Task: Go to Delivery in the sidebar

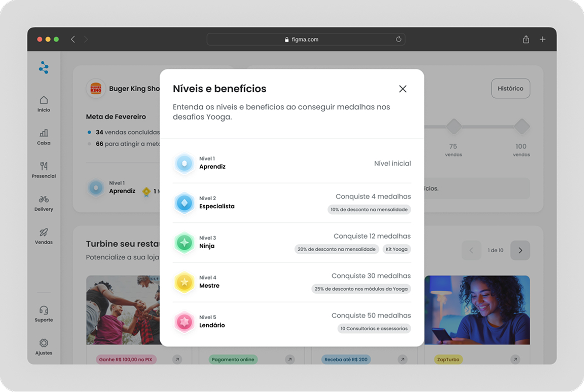Action: pyautogui.click(x=44, y=203)
